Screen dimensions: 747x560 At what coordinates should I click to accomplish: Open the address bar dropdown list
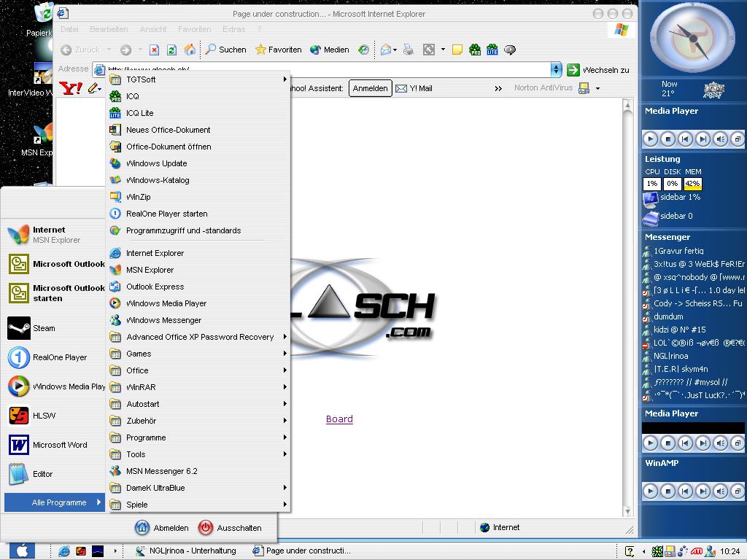tap(556, 70)
